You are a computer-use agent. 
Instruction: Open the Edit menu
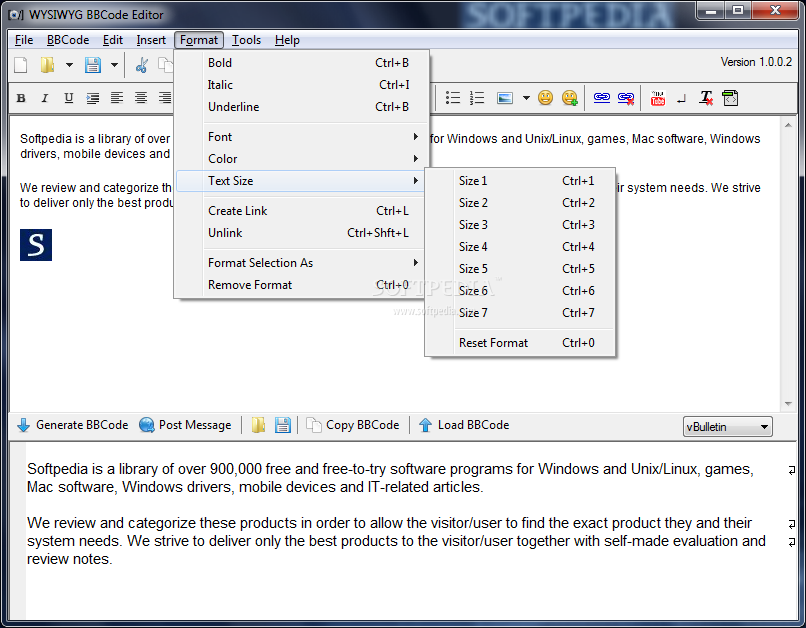coord(113,40)
